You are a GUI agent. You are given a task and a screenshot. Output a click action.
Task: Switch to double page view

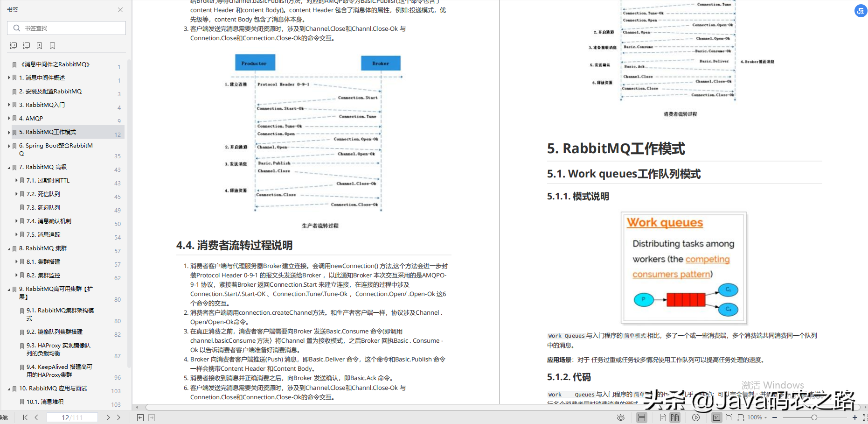click(675, 417)
